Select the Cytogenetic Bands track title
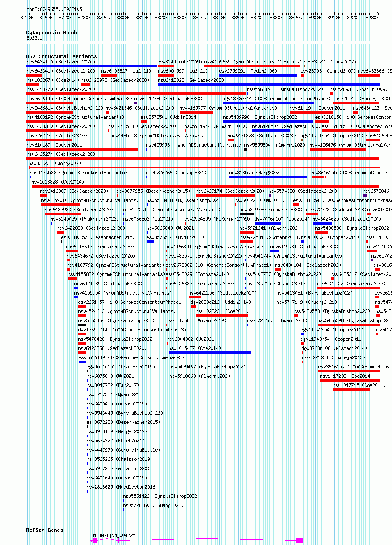Image resolution: width=392 pixels, height=545 pixels. pos(52,33)
